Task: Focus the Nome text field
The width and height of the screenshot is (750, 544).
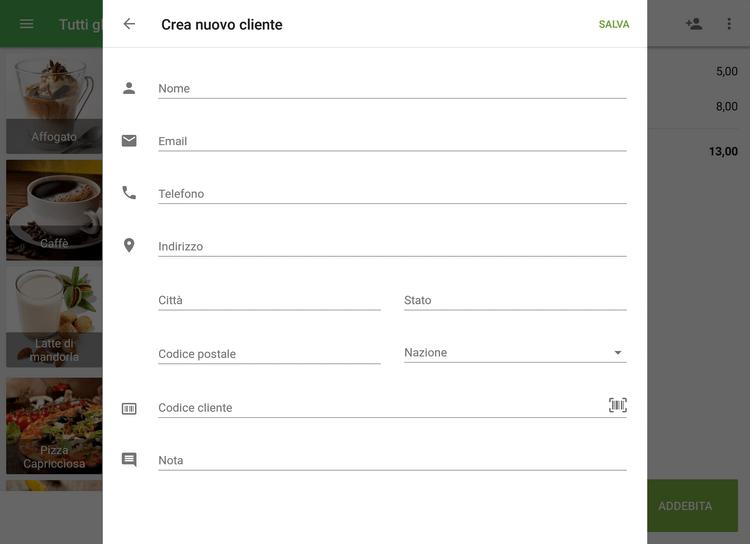Action: click(392, 89)
